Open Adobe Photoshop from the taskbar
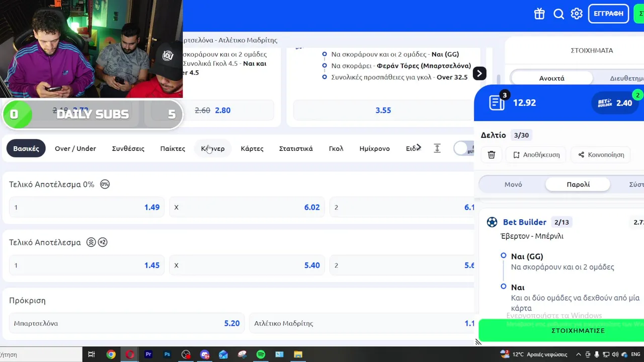Screen dimensions: 644x362 (167, 354)
